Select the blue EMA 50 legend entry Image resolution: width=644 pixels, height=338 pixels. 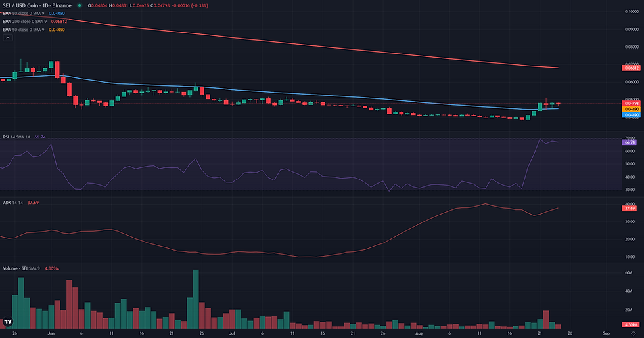tap(34, 14)
